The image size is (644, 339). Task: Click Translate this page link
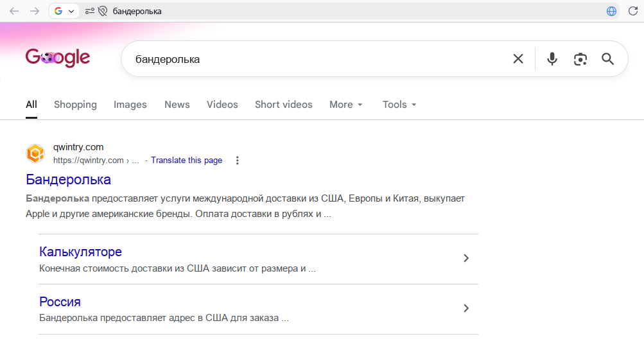pyautogui.click(x=186, y=161)
